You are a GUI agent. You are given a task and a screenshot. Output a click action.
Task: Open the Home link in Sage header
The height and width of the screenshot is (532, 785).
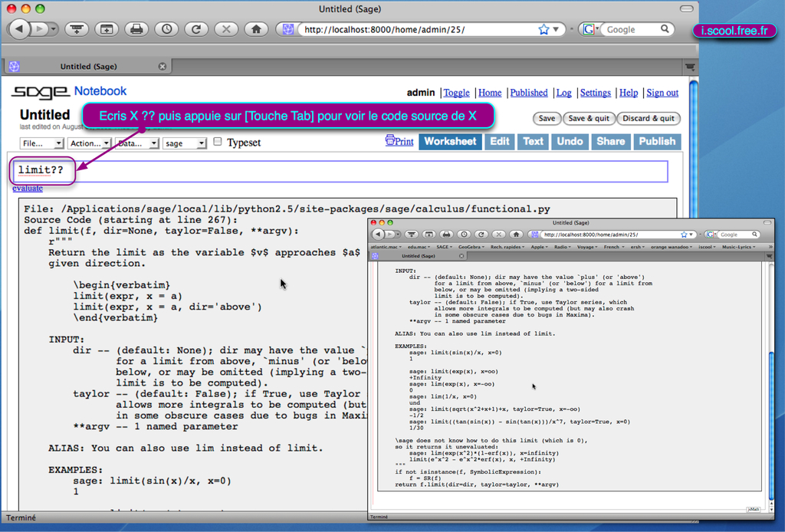click(x=490, y=93)
